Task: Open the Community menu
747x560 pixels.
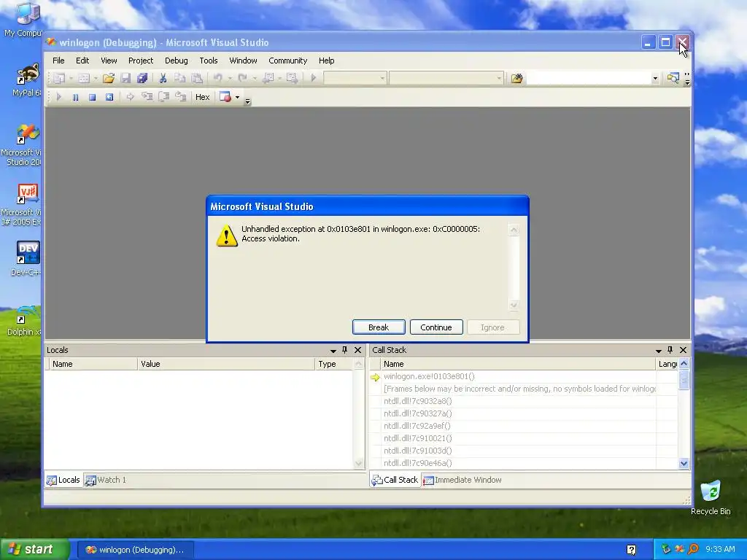Action: click(287, 61)
